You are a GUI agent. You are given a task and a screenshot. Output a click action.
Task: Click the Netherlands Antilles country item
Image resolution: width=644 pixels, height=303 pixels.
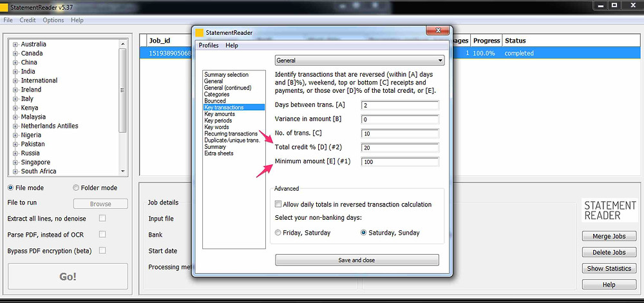50,126
